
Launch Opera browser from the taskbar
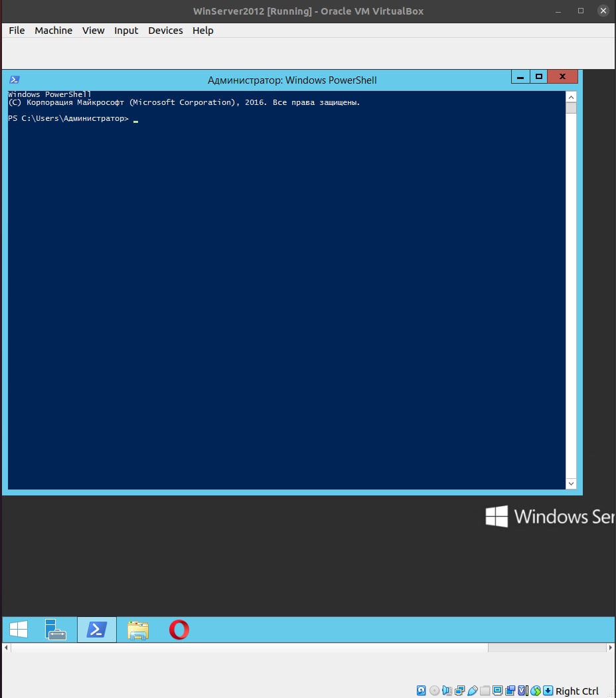click(x=179, y=630)
